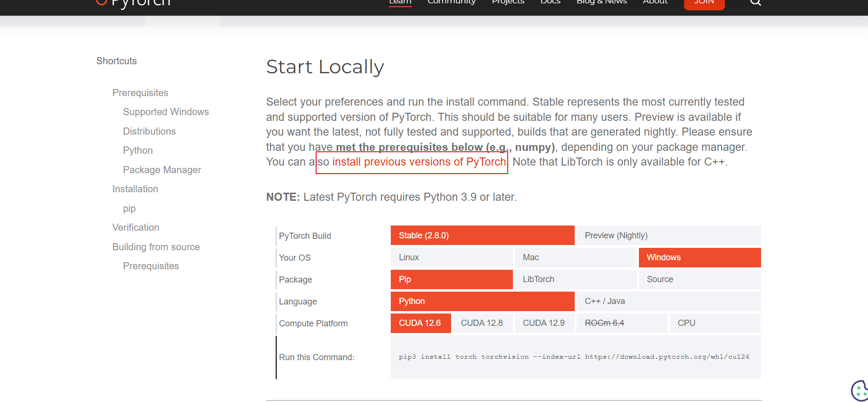Jump to pip shortcut in sidebar
Image resolution: width=868 pixels, height=402 pixels.
click(x=129, y=208)
